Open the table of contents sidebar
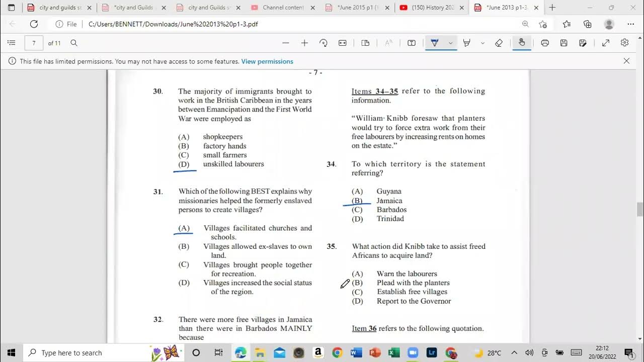This screenshot has height=362, width=644. click(x=12, y=43)
